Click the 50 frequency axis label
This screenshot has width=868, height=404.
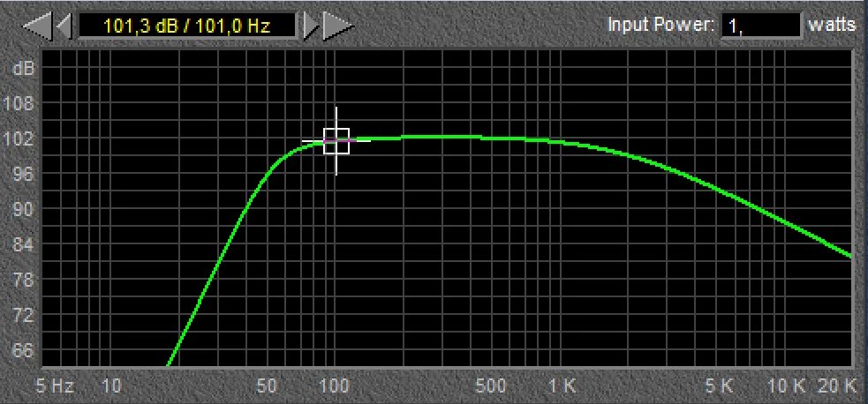pos(267,385)
